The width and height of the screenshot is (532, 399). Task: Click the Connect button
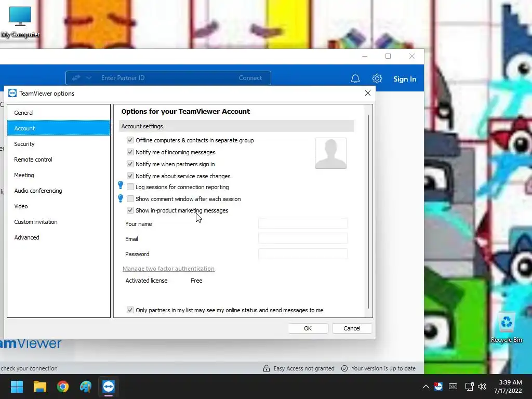250,78
